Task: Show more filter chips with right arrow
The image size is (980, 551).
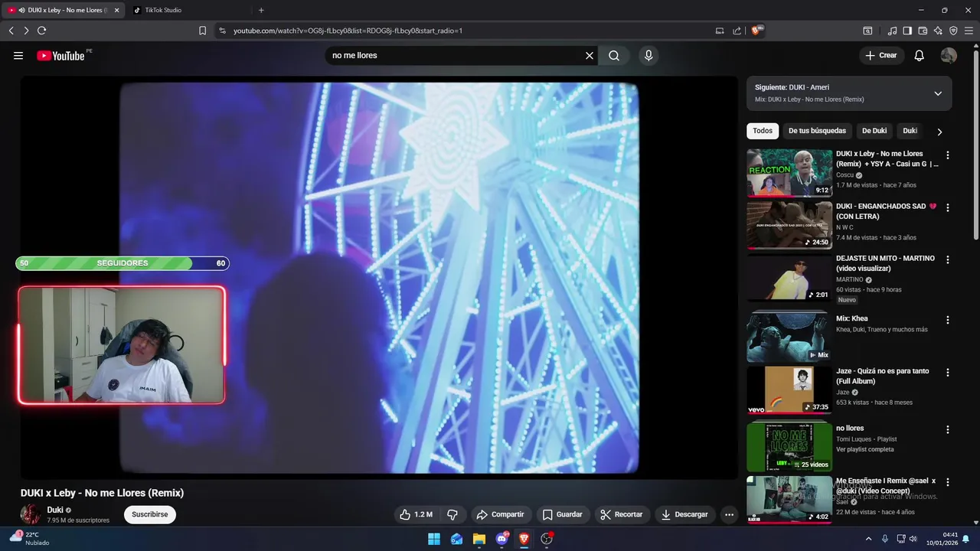Action: [x=939, y=132]
